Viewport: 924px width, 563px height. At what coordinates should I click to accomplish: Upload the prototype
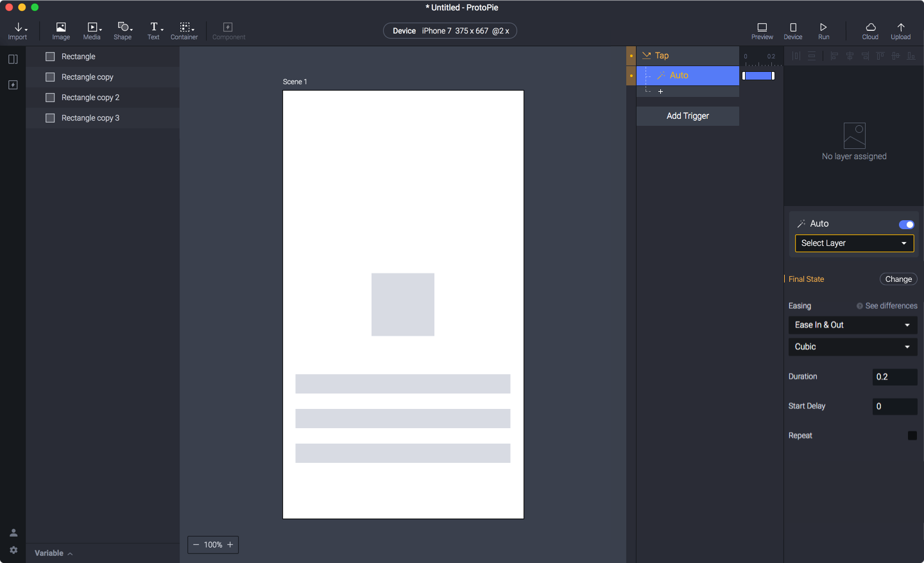point(901,30)
